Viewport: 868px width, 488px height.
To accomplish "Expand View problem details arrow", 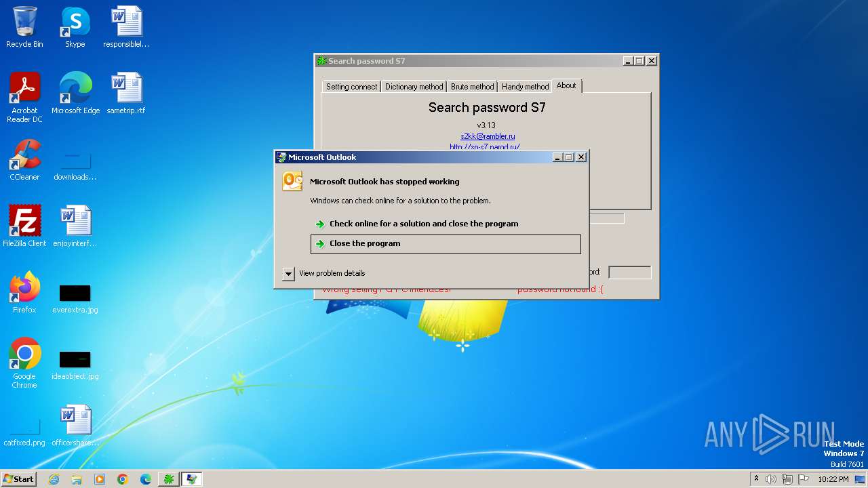I will point(288,273).
